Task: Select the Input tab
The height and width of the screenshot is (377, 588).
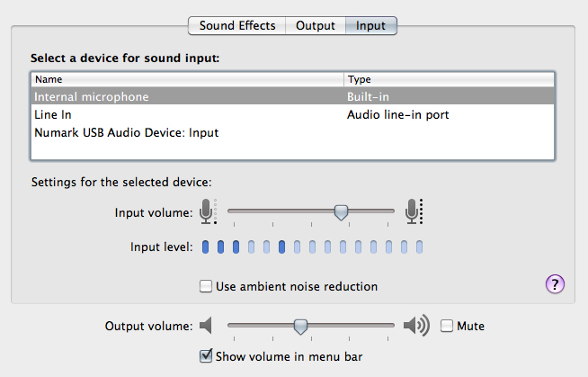Action: 371,25
